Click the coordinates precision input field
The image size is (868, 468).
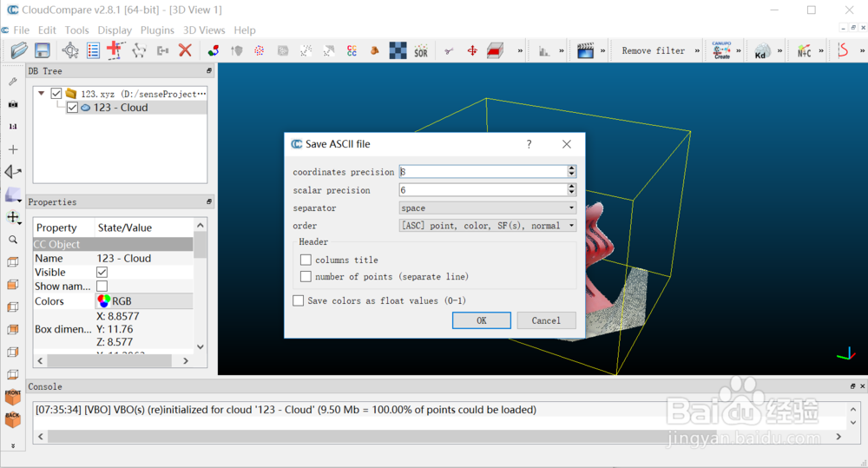coord(483,172)
